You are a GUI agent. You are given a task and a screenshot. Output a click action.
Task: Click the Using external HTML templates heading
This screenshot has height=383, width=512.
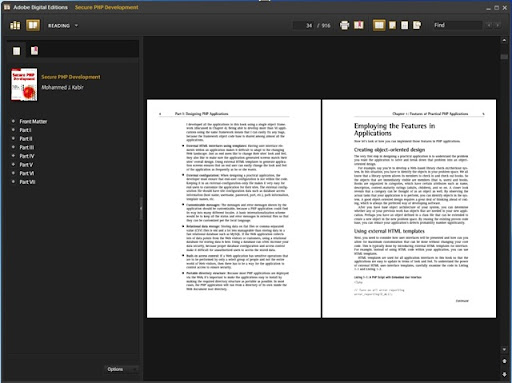coord(389,231)
